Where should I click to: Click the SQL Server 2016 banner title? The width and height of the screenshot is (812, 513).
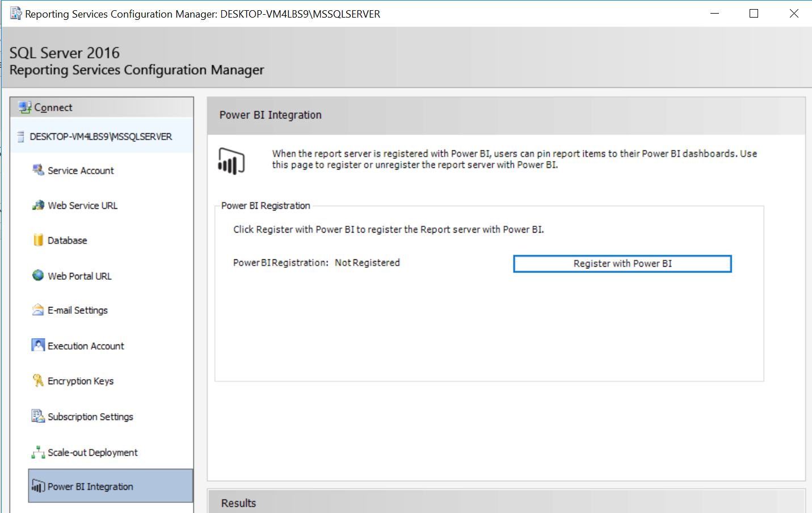click(65, 53)
